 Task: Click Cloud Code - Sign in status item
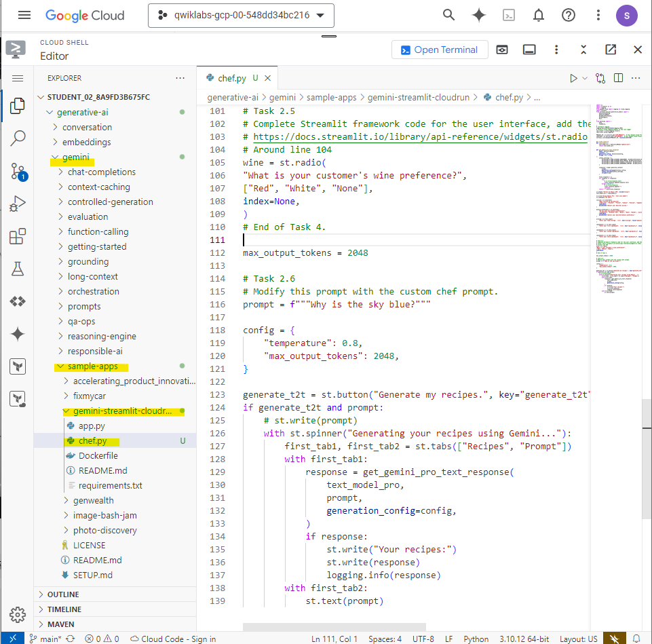(x=173, y=639)
